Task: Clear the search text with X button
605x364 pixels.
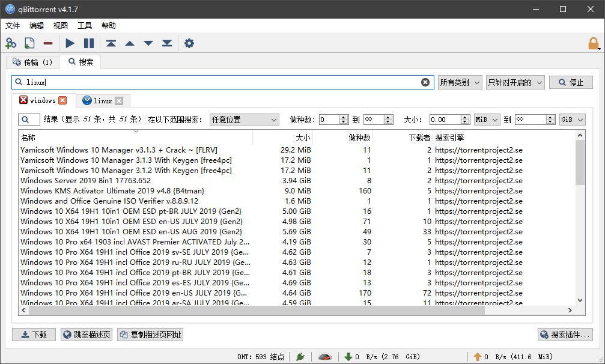Action: 425,82
